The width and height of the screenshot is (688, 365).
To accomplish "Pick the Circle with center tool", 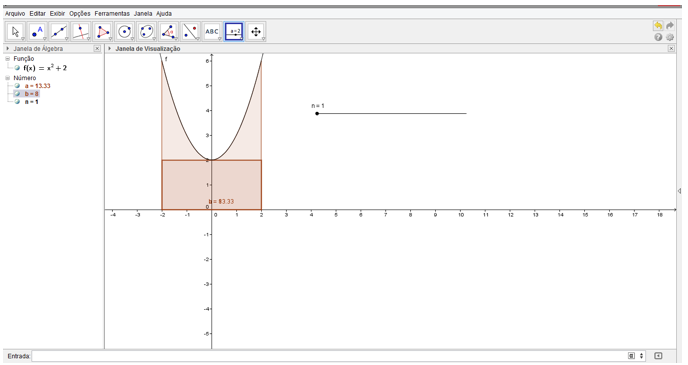I will click(125, 32).
